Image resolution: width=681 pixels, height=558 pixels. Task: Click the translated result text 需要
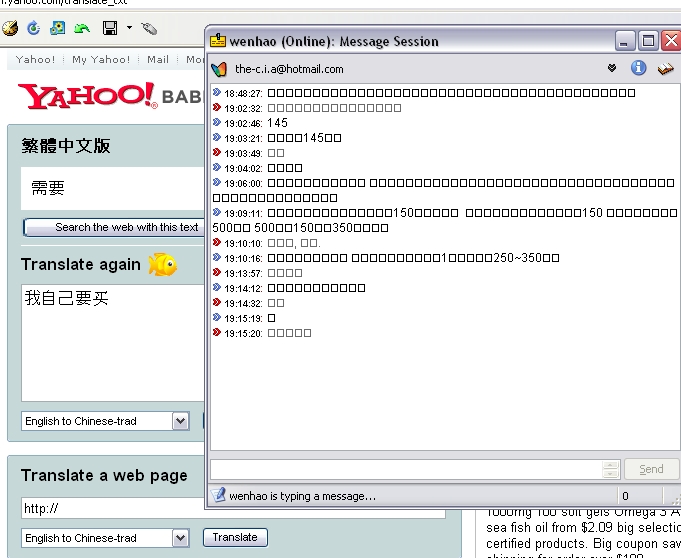coord(48,188)
